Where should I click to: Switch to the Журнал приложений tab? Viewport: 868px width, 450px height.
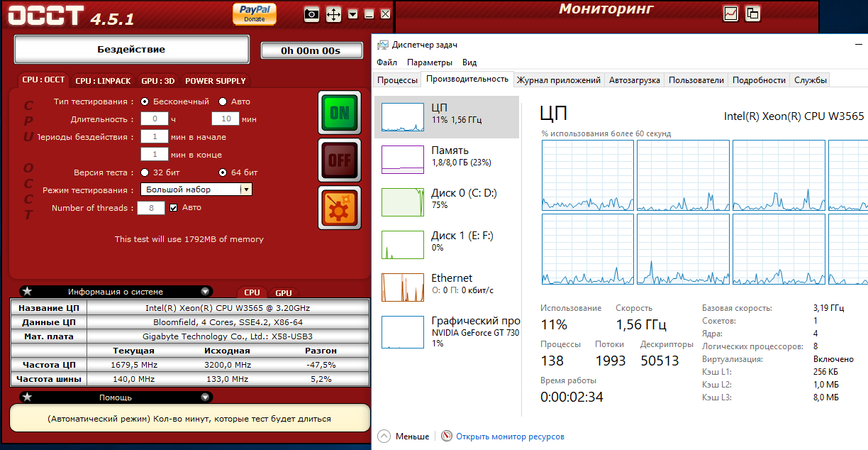pyautogui.click(x=559, y=80)
